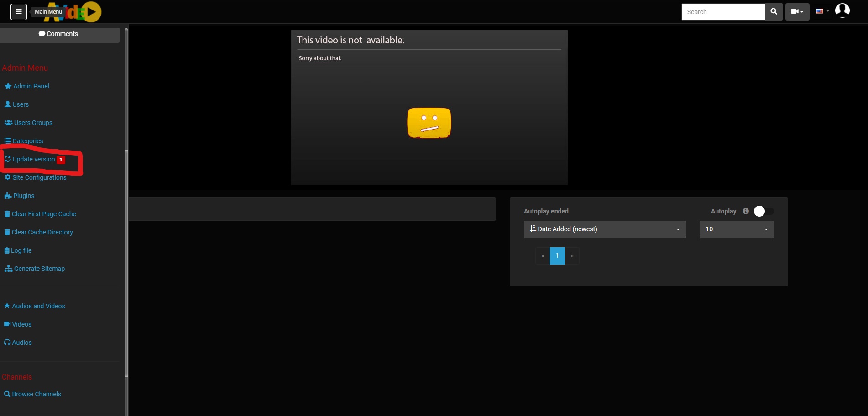
Task: Open the Log file entry
Action: tap(18, 250)
